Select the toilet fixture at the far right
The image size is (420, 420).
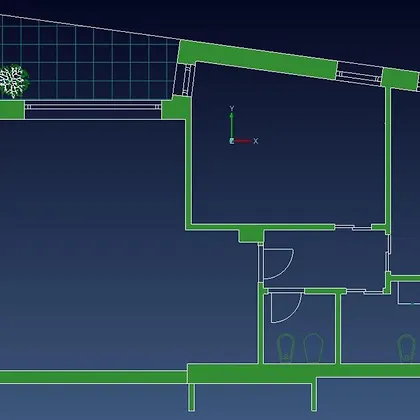coord(406,348)
